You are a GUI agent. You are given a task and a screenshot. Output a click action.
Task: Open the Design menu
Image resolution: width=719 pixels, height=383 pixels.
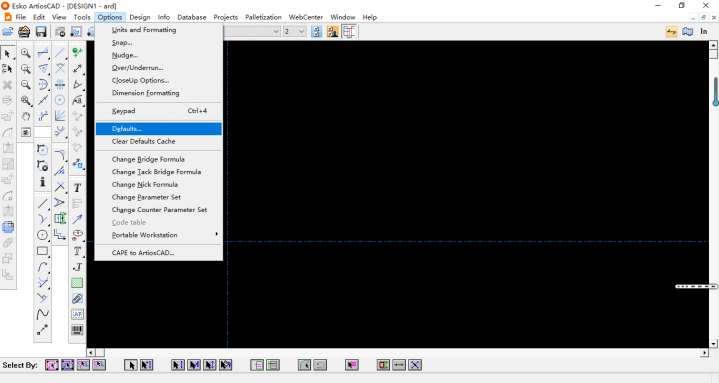pos(140,17)
